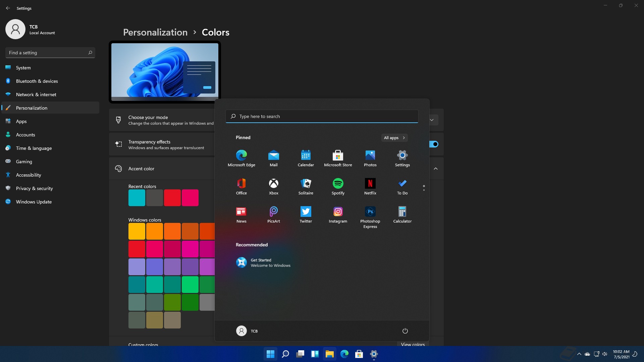The image size is (644, 362).
Task: Open News from pinned apps
Action: (241, 215)
